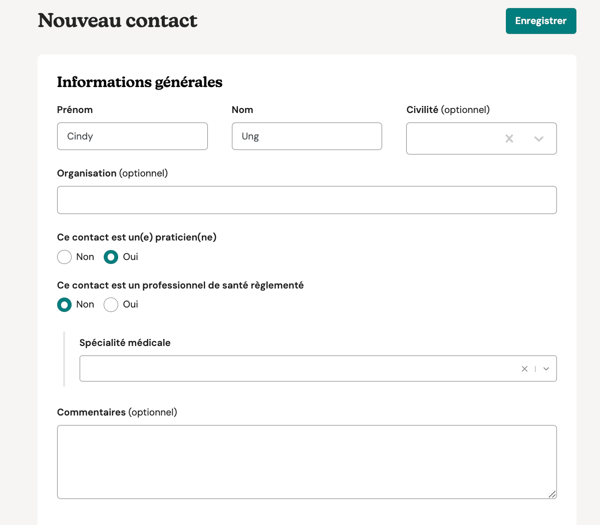The image size is (600, 525).
Task: Expand the Civilité dropdown chevron
Action: point(539,139)
